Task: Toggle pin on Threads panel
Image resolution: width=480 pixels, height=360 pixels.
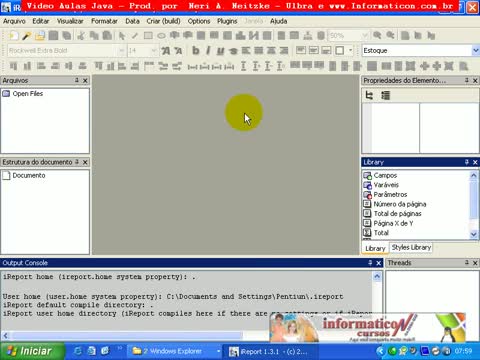Action: pos(467,263)
